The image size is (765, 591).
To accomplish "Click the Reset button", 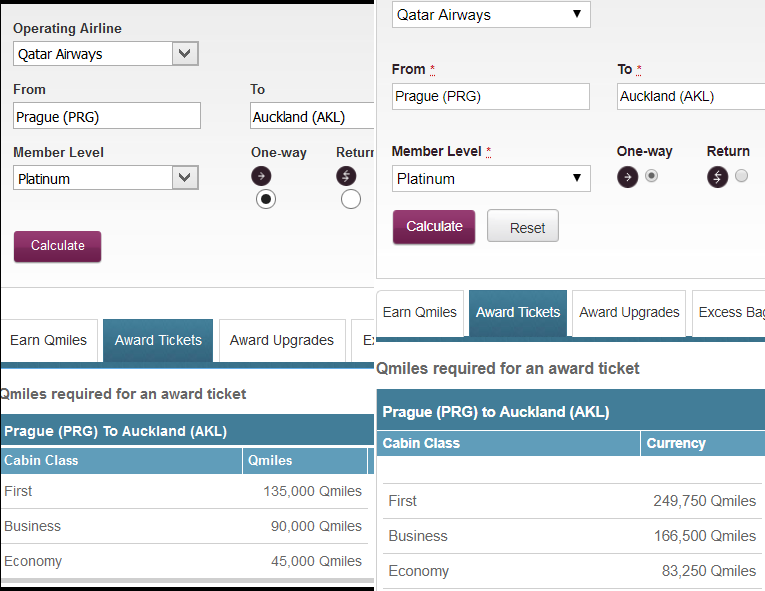I will click(x=523, y=226).
